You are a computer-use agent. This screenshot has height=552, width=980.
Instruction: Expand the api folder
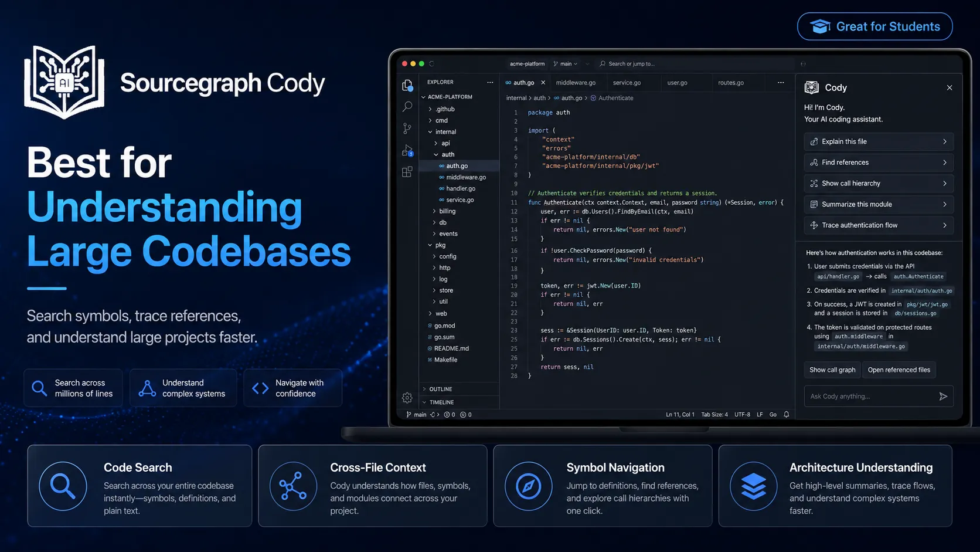tap(435, 143)
